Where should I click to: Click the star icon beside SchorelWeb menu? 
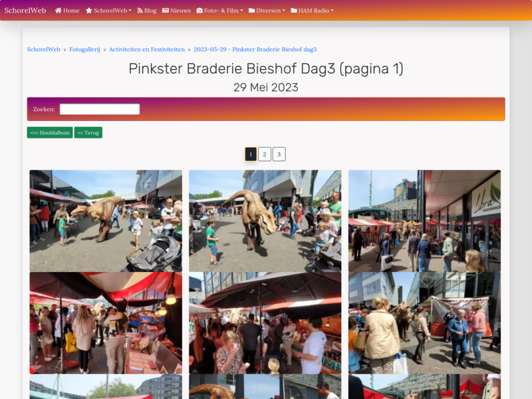89,11
